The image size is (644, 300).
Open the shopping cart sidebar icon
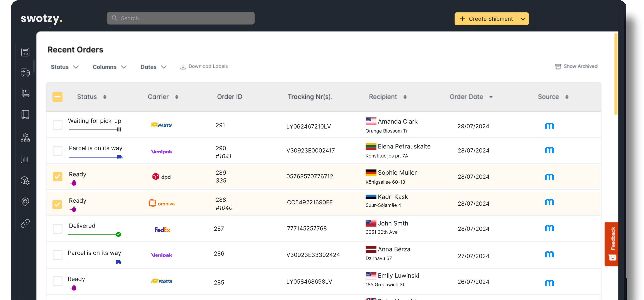click(x=25, y=93)
